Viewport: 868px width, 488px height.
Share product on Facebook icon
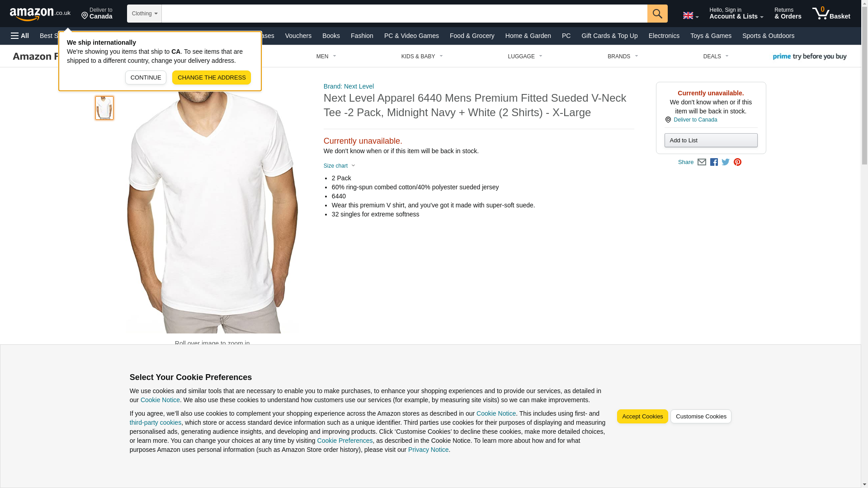[x=714, y=162]
